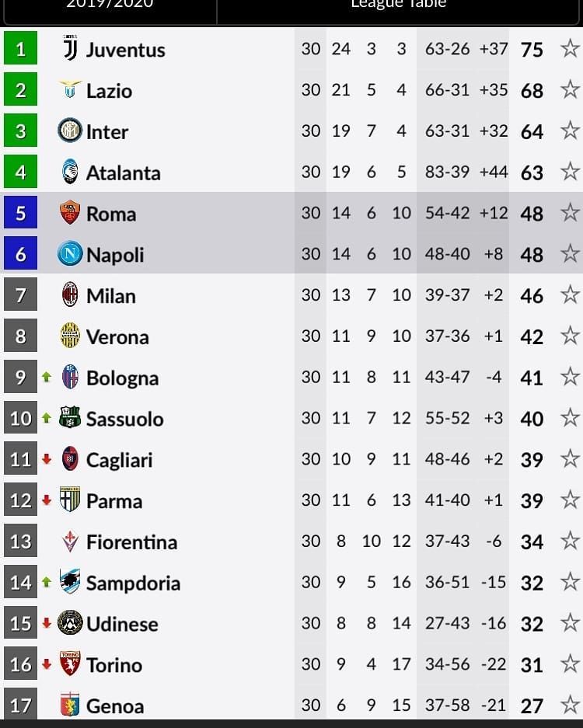Image resolution: width=583 pixels, height=728 pixels.
Task: Click the Milan club crest
Action: (70, 294)
